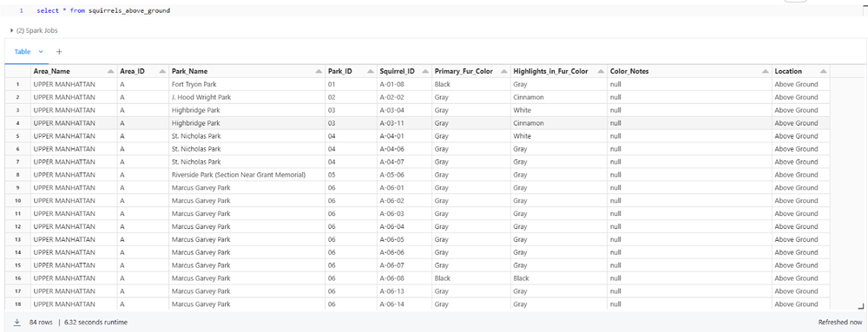Sort by the Squirrel_ID column arrow

[424, 71]
